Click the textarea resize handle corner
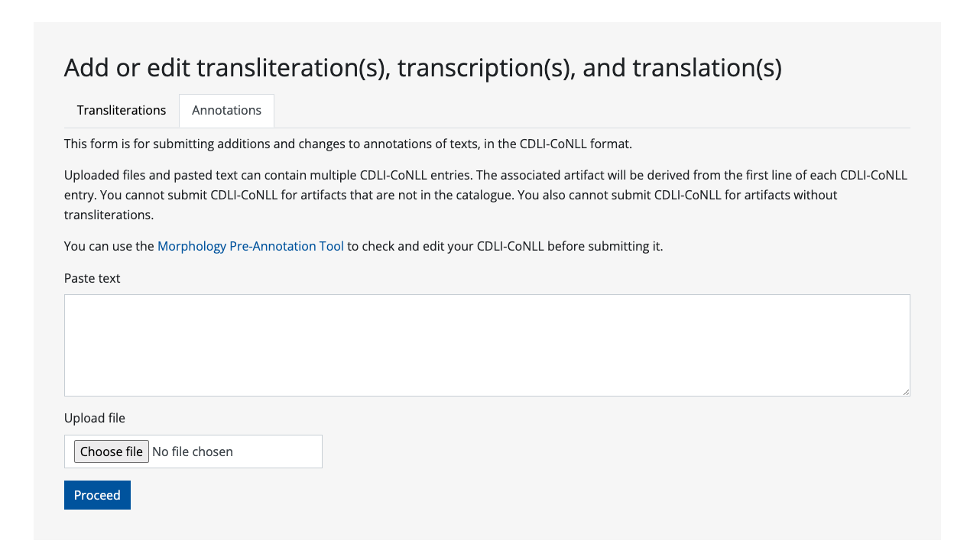This screenshot has height=560, width=967. 906,392
